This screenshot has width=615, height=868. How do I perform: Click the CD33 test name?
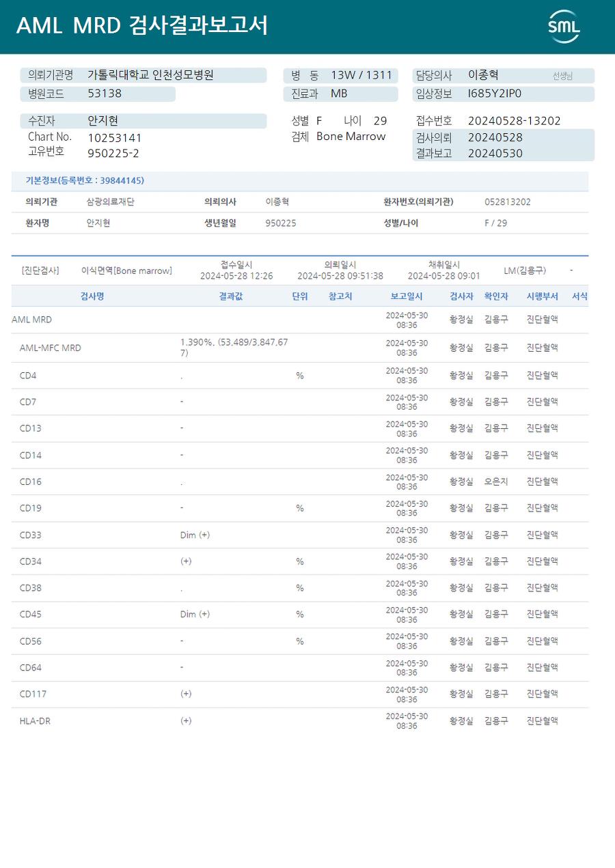point(30,535)
